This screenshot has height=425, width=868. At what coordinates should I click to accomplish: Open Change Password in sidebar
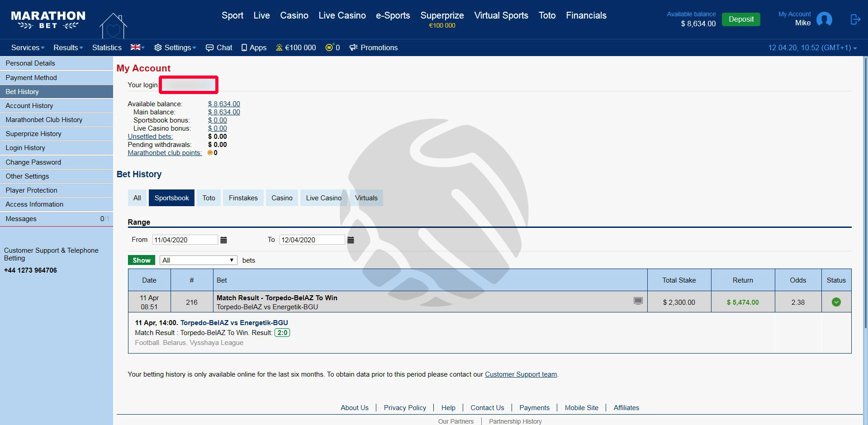57,162
